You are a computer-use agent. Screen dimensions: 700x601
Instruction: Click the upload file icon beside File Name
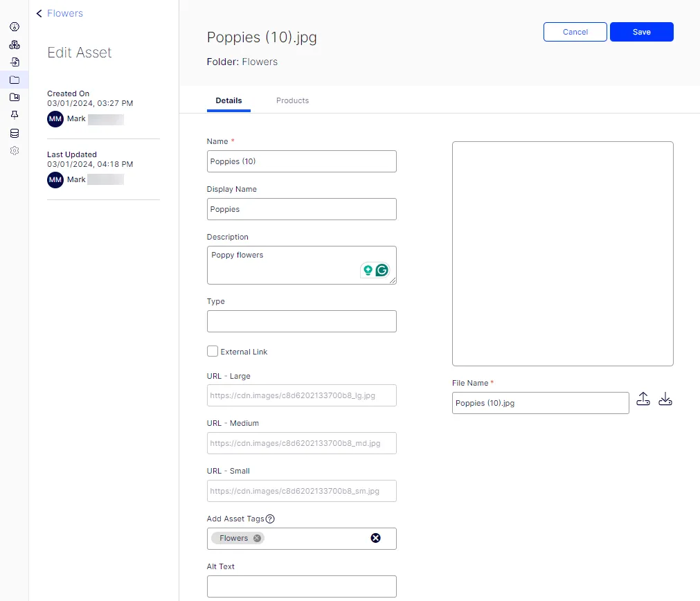pyautogui.click(x=643, y=399)
